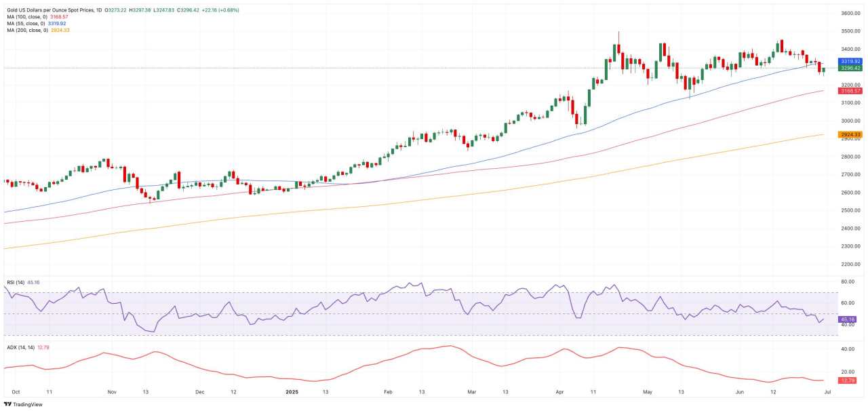Click the 80.00 level on RSI scale
Image resolution: width=868 pixels, height=411 pixels.
(847, 281)
